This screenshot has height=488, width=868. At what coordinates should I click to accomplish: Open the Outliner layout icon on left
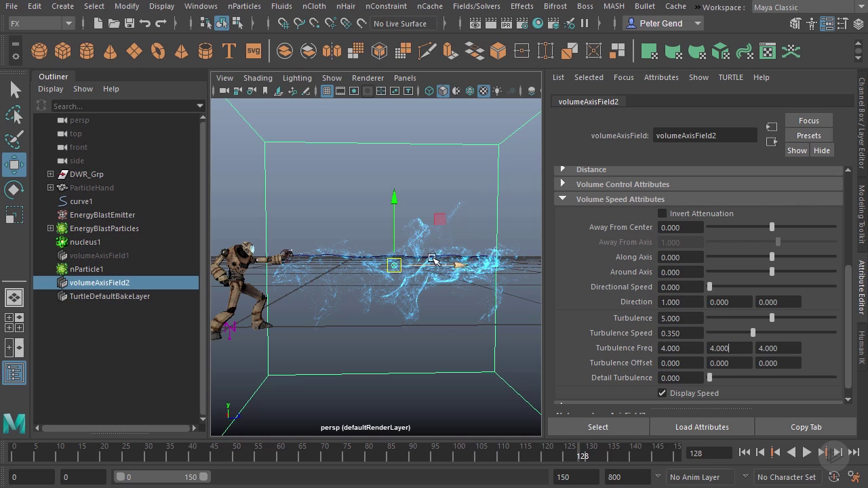(x=14, y=373)
